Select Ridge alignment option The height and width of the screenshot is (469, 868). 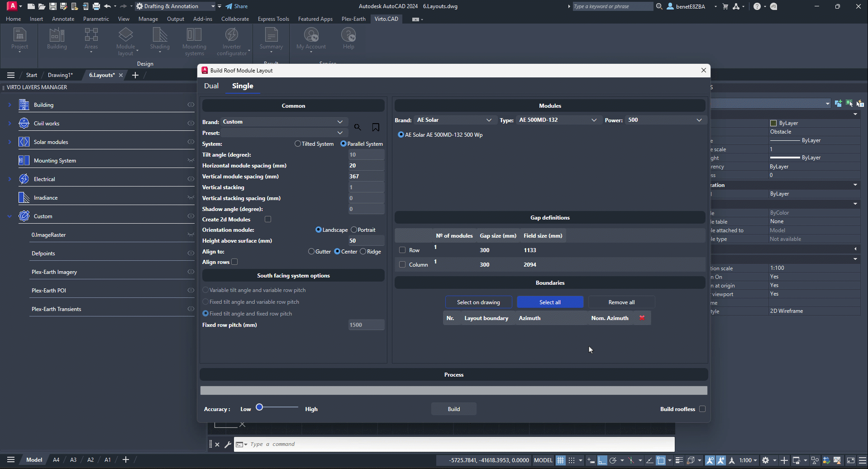pyautogui.click(x=363, y=251)
